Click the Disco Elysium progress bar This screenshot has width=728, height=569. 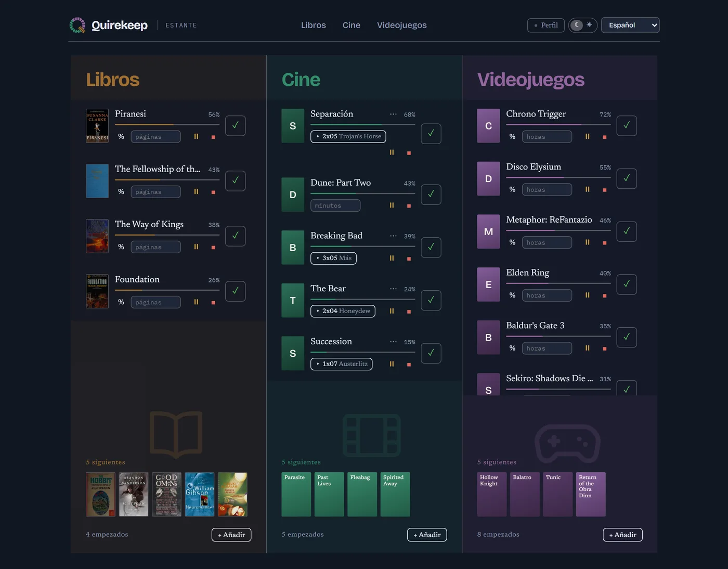(558, 178)
